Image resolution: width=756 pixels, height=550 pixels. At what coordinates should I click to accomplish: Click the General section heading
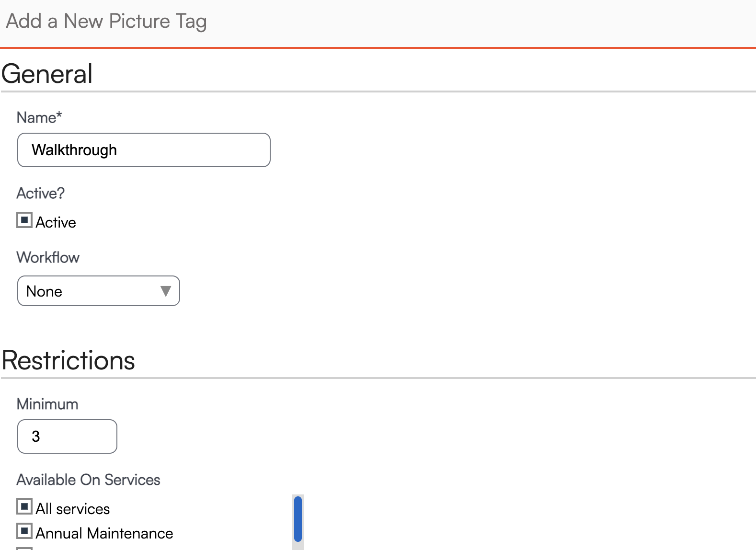click(47, 74)
